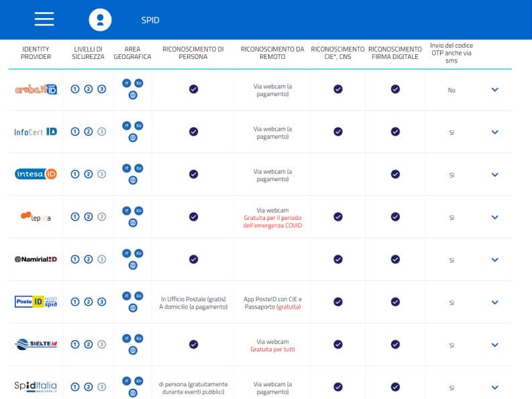Screen dimensions: 532x399
Task: Click the Poste ID provider logo
Action: 36,302
